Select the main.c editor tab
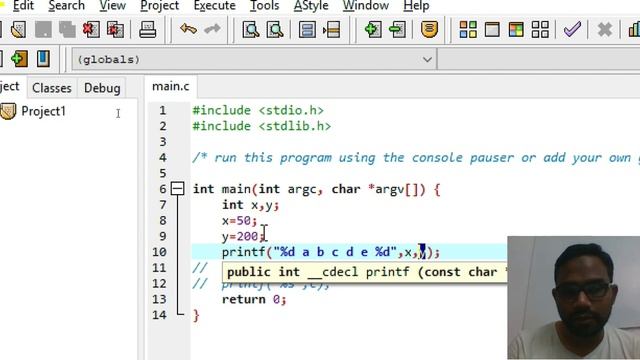Image resolution: width=640 pixels, height=360 pixels. click(171, 87)
